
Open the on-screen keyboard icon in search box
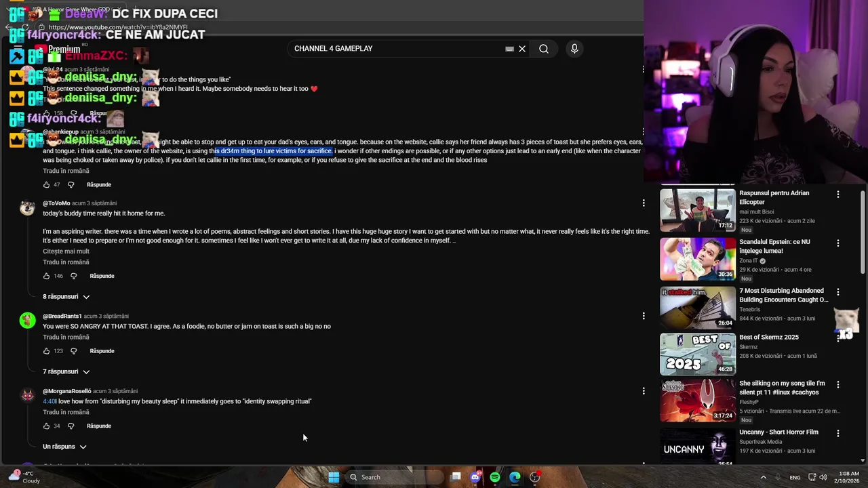pos(509,49)
